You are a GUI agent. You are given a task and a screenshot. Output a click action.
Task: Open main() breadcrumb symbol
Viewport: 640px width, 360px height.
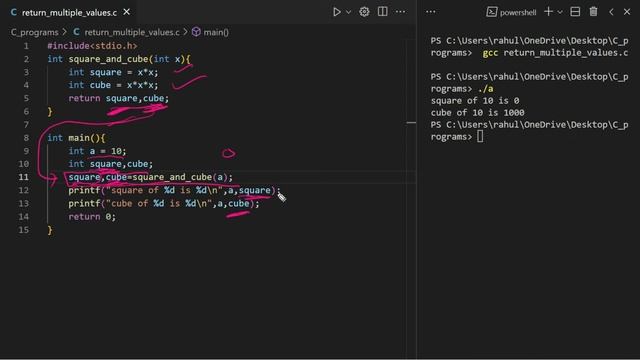click(x=211, y=32)
